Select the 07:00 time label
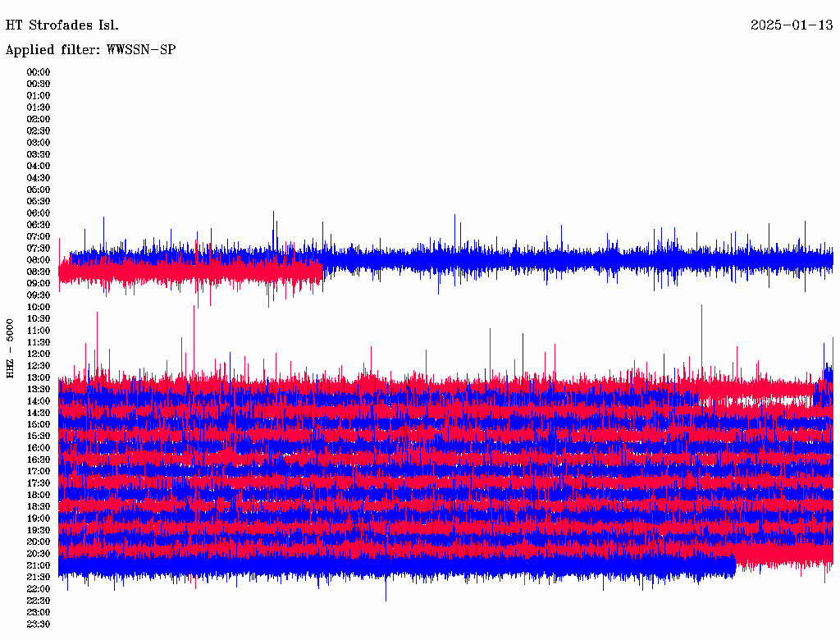The height and width of the screenshot is (640, 840). coord(39,237)
